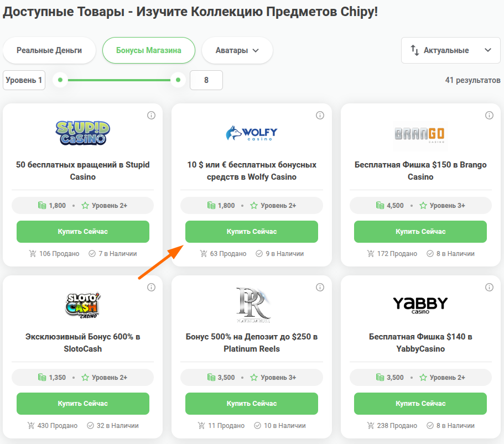Image resolution: width=504 pixels, height=444 pixels.
Task: Click the Stupid Casino logo
Action: (x=82, y=133)
